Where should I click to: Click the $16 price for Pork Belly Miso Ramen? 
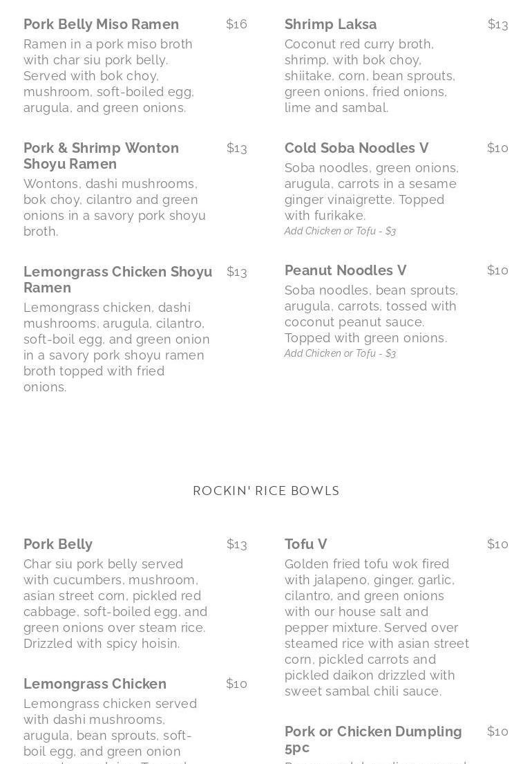(x=236, y=24)
